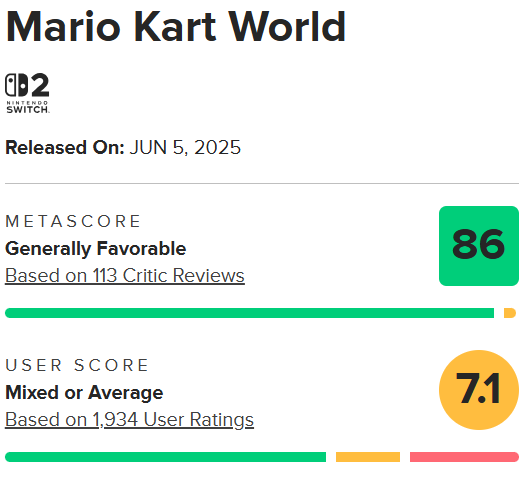Open the 'Based on 113 Critic Reviews' link
Screen dimensions: 532x478
click(x=125, y=275)
